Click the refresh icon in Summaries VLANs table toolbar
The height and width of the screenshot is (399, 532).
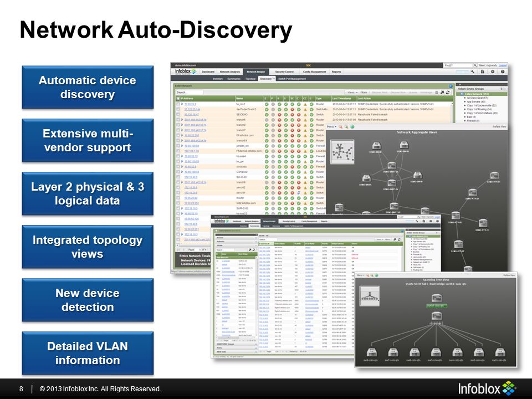click(x=400, y=239)
